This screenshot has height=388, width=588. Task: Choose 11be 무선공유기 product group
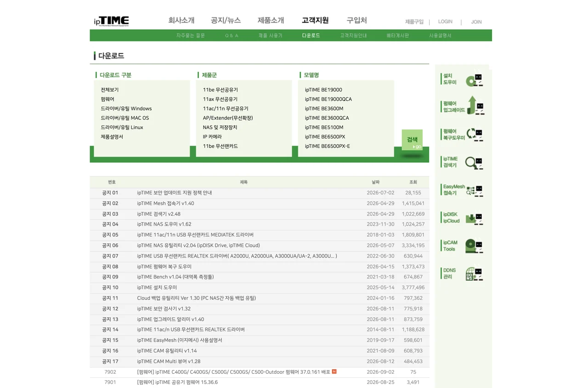click(x=220, y=90)
